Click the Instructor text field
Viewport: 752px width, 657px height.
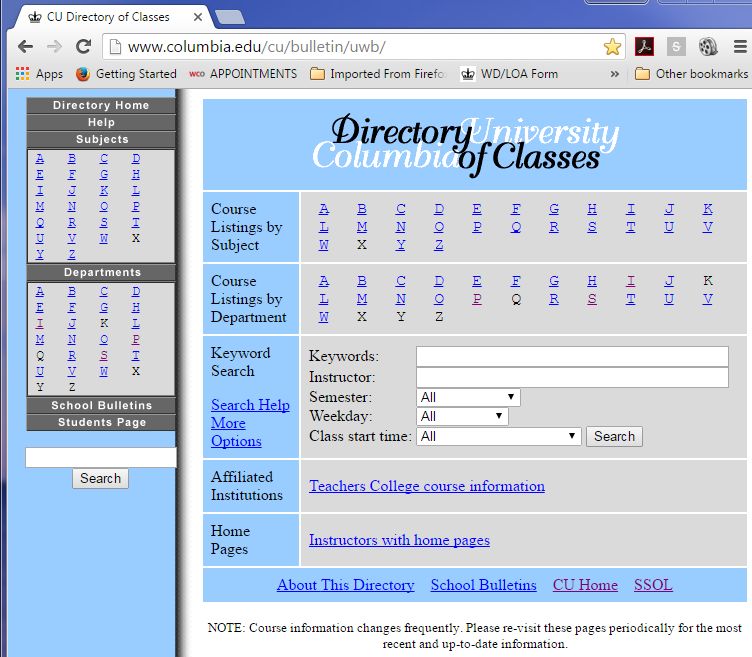point(572,377)
